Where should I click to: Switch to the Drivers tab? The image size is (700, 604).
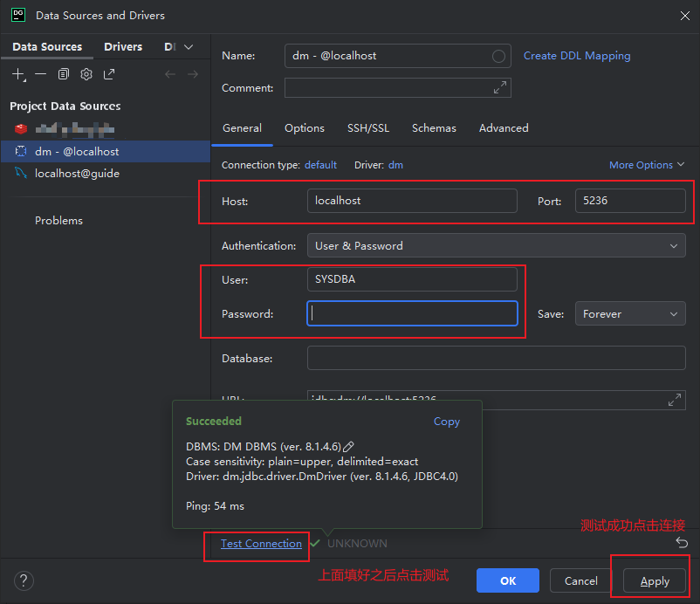pyautogui.click(x=123, y=47)
